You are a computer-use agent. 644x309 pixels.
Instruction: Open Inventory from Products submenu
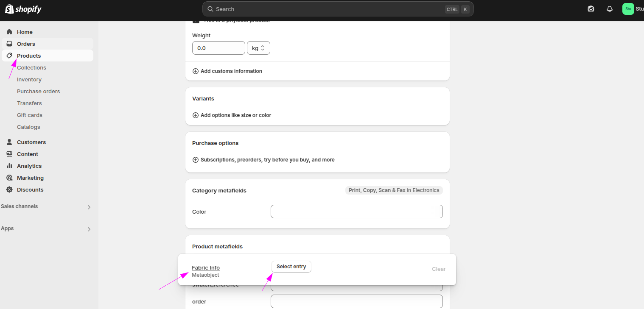[29, 79]
